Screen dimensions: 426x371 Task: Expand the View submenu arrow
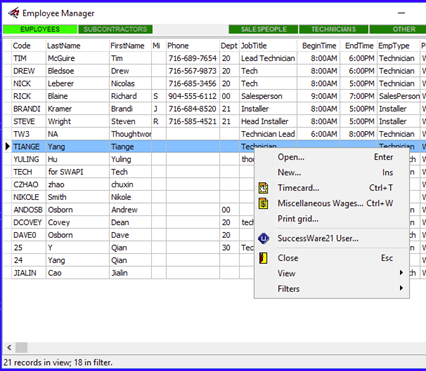(x=401, y=273)
